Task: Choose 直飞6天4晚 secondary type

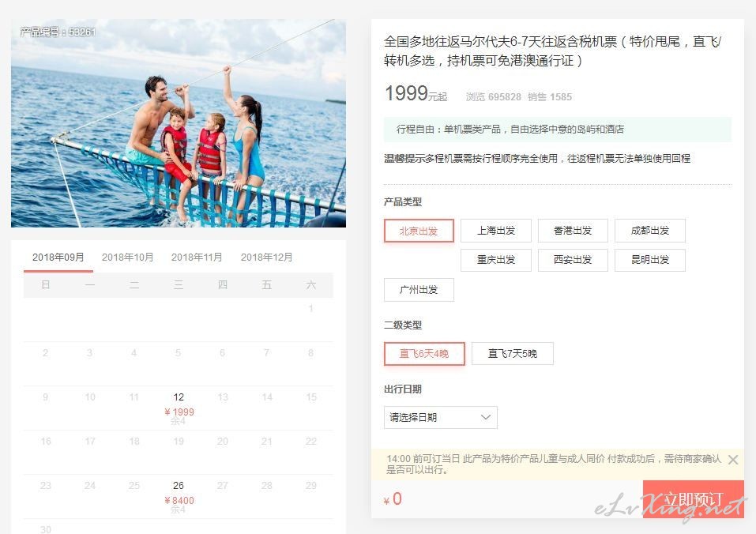Action: tap(424, 354)
